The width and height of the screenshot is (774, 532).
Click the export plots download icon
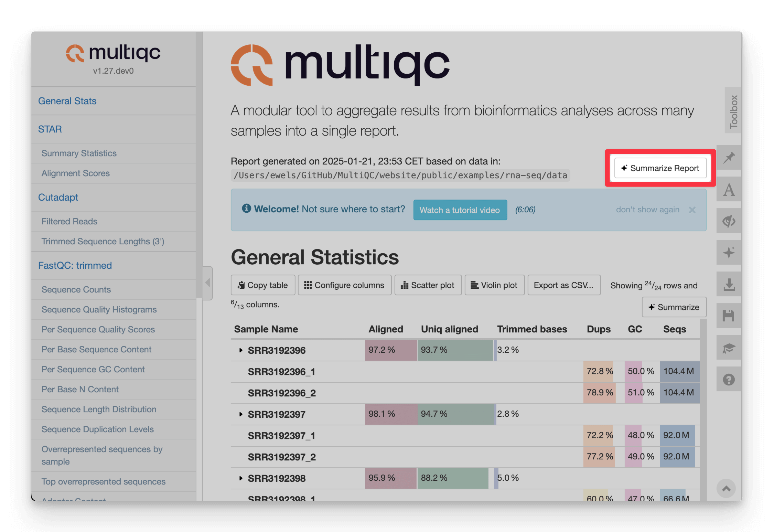pos(729,284)
